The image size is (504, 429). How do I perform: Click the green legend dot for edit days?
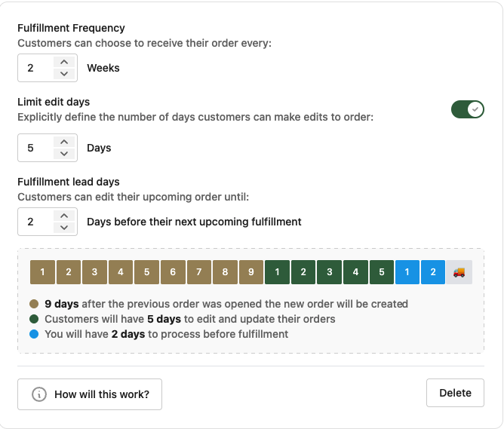click(x=34, y=319)
